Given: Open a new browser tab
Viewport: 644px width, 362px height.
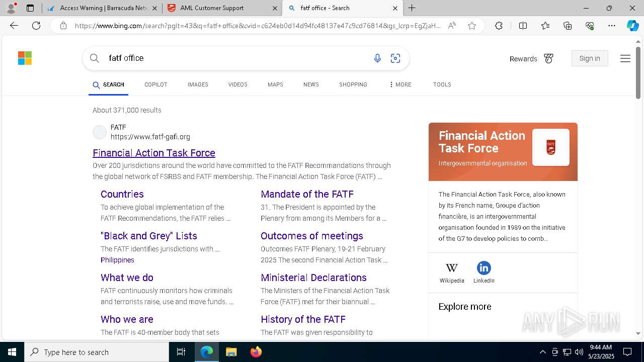Looking at the screenshot, I should (x=412, y=8).
